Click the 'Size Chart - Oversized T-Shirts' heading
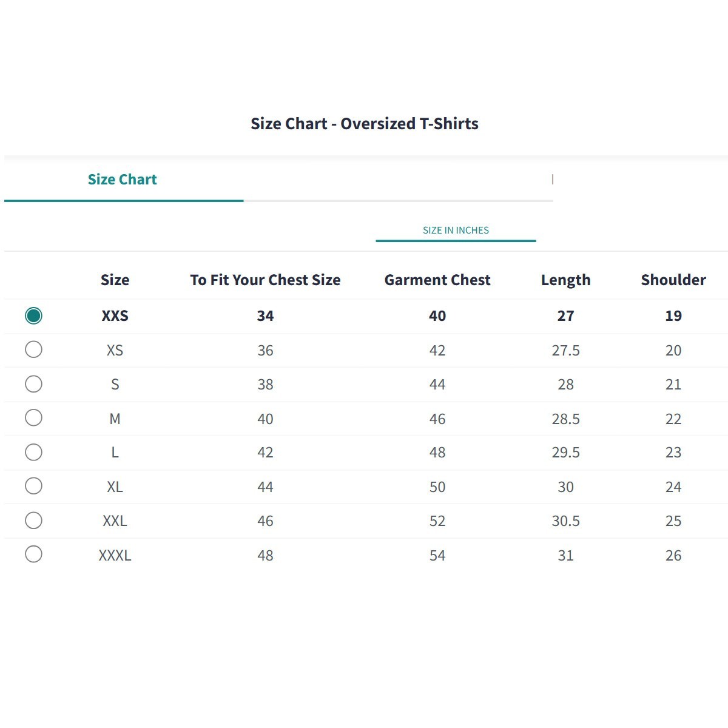This screenshot has height=728, width=728. pyautogui.click(x=365, y=124)
